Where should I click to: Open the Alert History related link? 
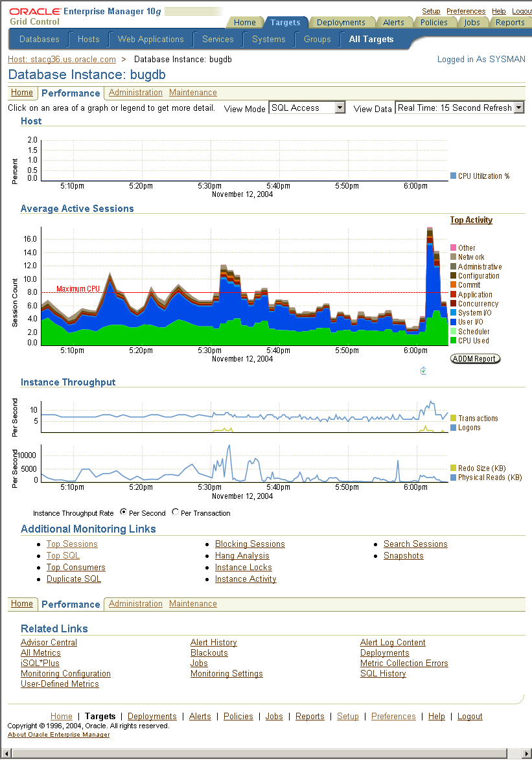coord(214,642)
